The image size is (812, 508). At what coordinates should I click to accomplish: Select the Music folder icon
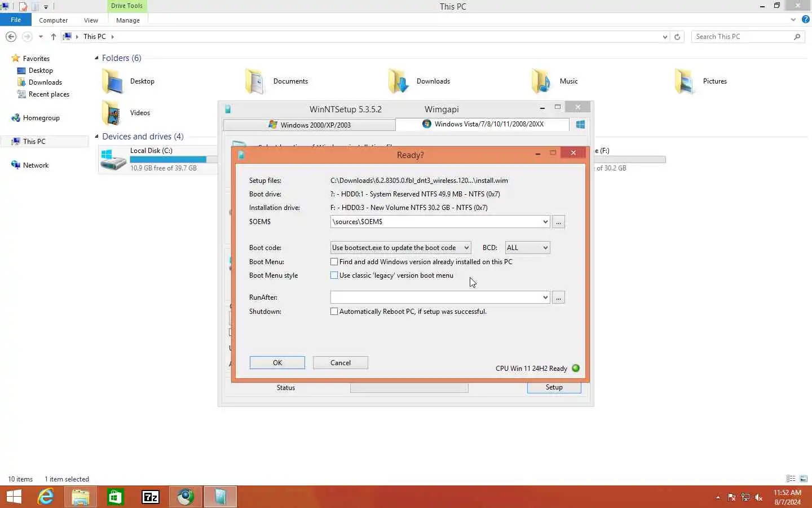tap(542, 81)
